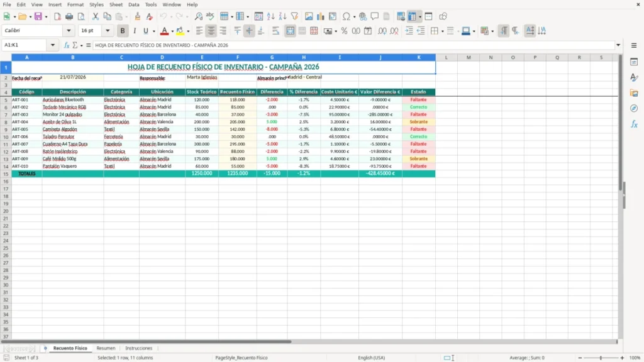This screenshot has width=644, height=362.
Task: Open font color dropdown arrow
Action: [x=172, y=31]
